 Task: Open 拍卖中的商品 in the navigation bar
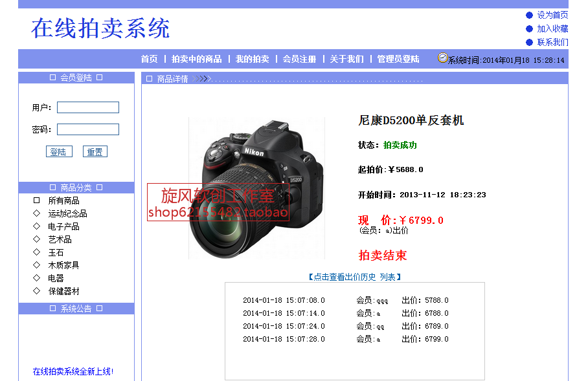196,60
